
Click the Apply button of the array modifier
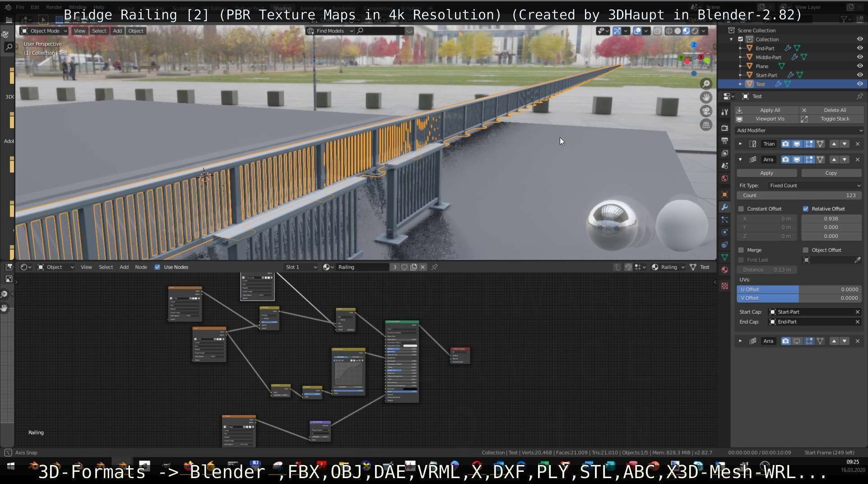(x=766, y=173)
